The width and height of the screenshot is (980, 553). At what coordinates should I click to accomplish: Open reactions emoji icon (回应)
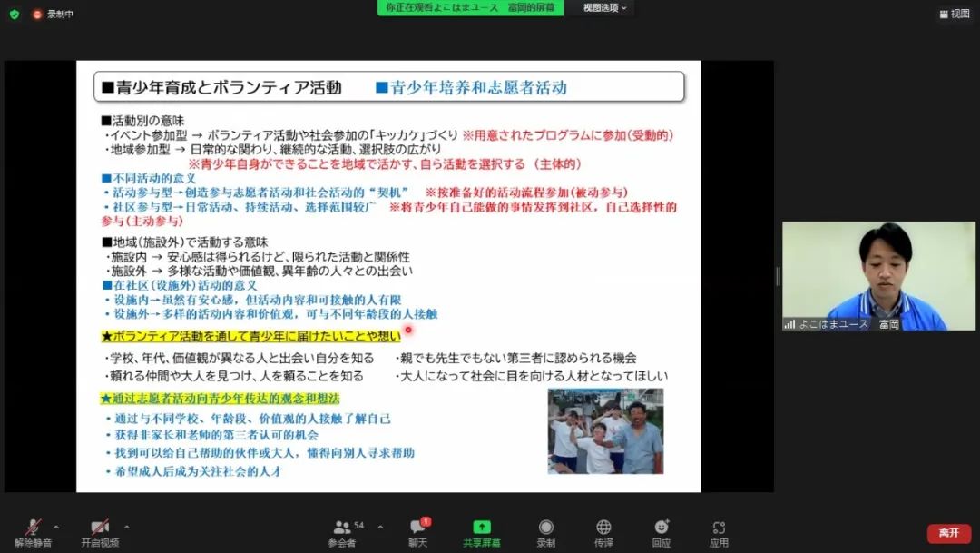click(661, 529)
